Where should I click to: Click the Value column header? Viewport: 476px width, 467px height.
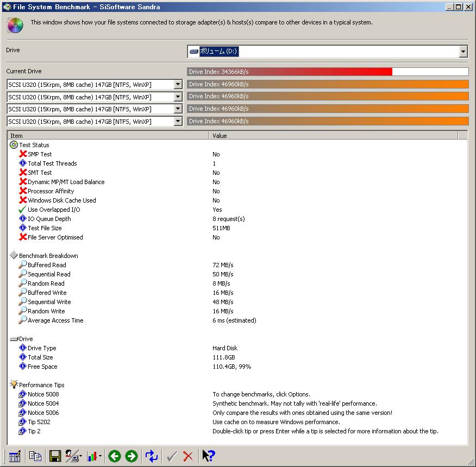click(x=333, y=136)
